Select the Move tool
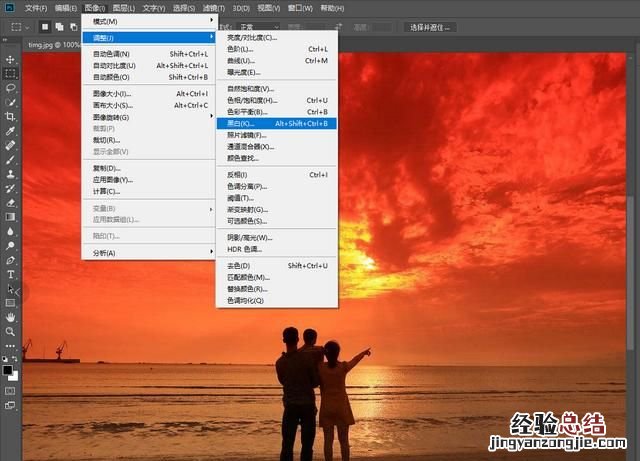Screen dimensions: 640x461 pyautogui.click(x=11, y=59)
